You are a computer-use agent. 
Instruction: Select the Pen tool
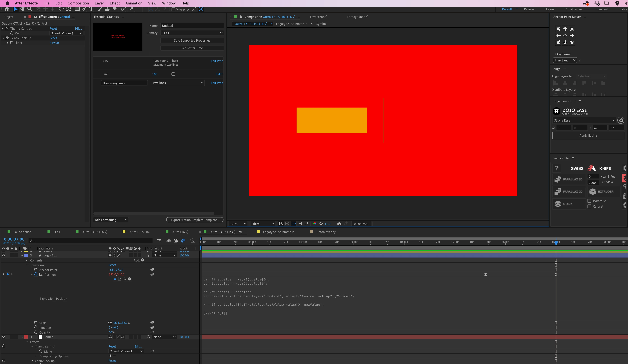point(85,9)
